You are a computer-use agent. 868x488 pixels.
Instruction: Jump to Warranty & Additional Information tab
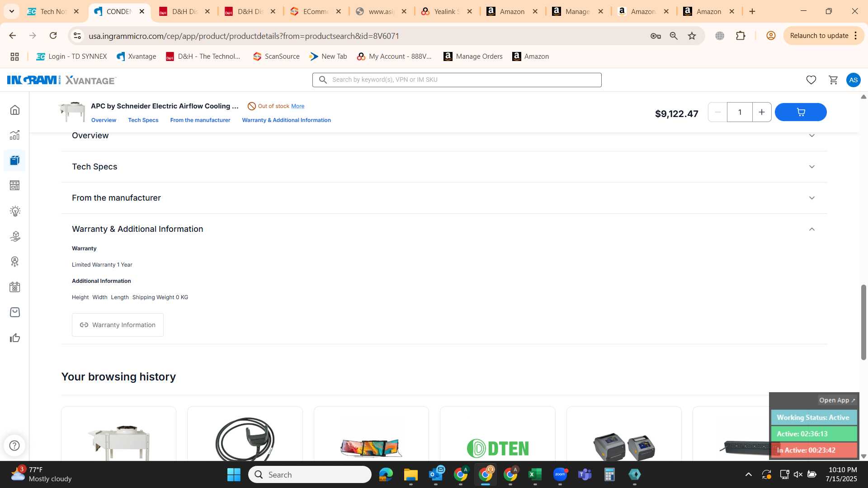(286, 120)
